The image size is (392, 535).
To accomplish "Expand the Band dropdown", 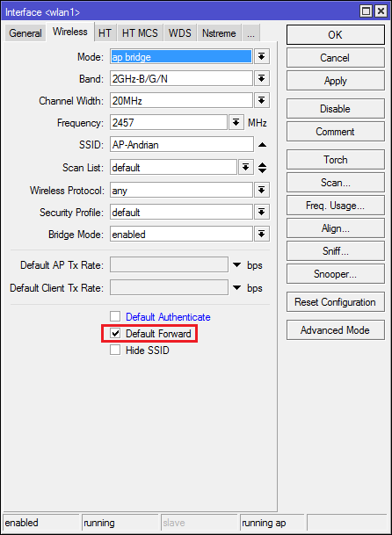I will click(x=262, y=79).
